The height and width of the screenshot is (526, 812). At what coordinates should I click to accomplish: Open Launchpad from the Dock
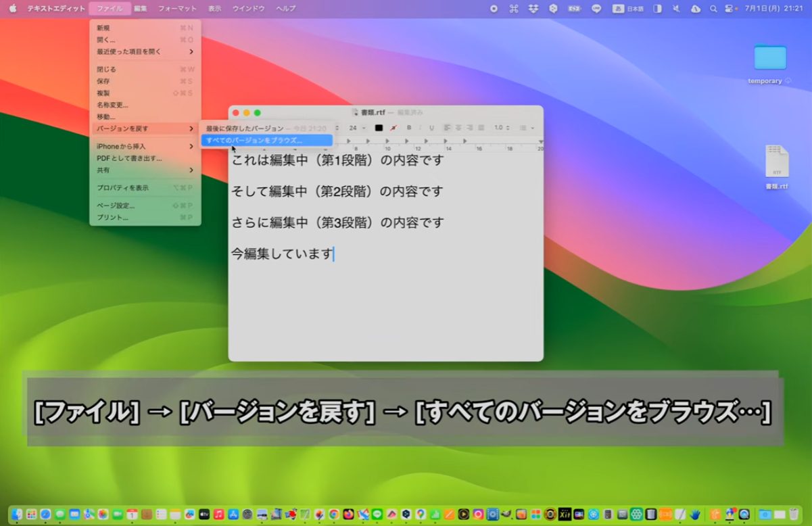(x=31, y=515)
